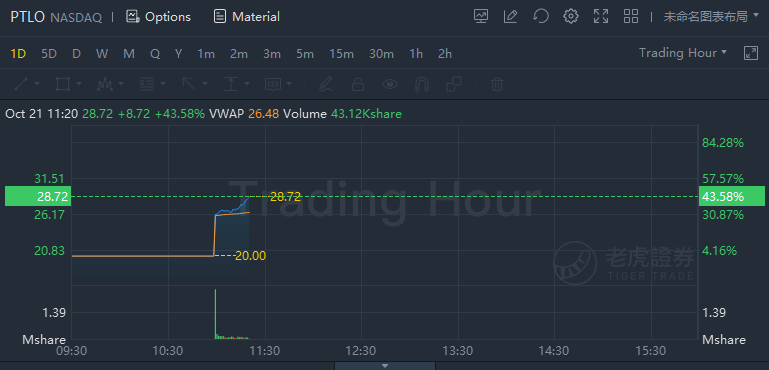
Task: Toggle the magnet snap mode icon
Action: click(x=422, y=84)
